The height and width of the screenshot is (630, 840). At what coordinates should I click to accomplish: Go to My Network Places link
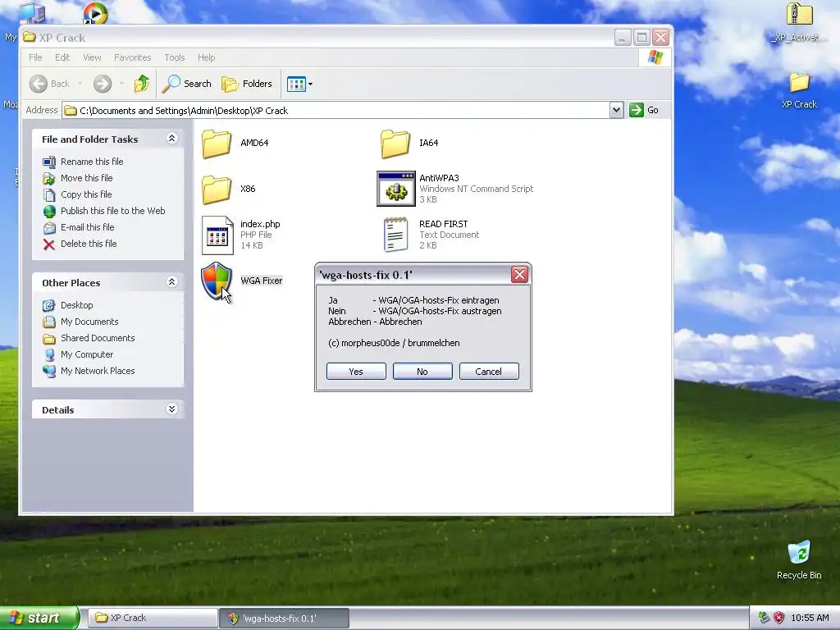point(98,371)
